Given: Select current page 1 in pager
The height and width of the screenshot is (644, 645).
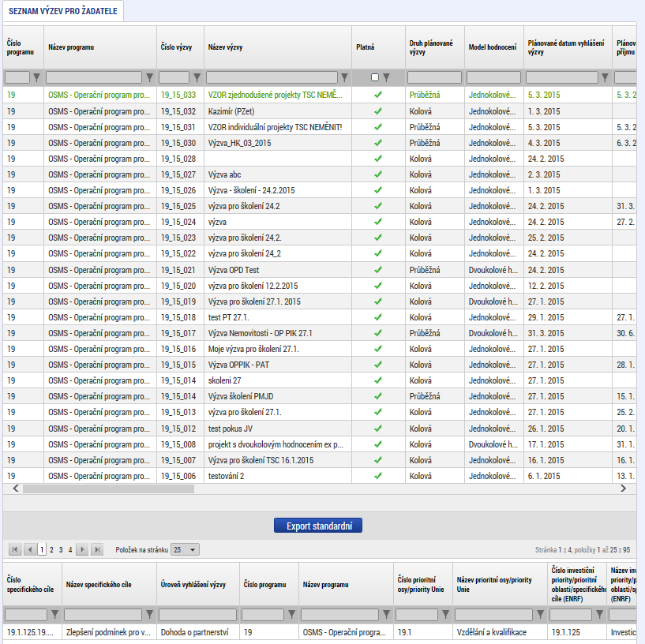Looking at the screenshot, I should [x=42, y=549].
